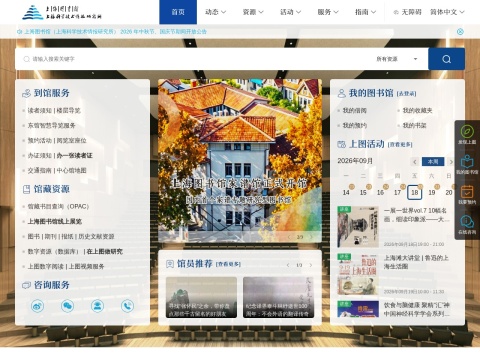The width and height of the screenshot is (480, 360).
Task: Open 上海图书馆线上展览 link
Action: 55,221
